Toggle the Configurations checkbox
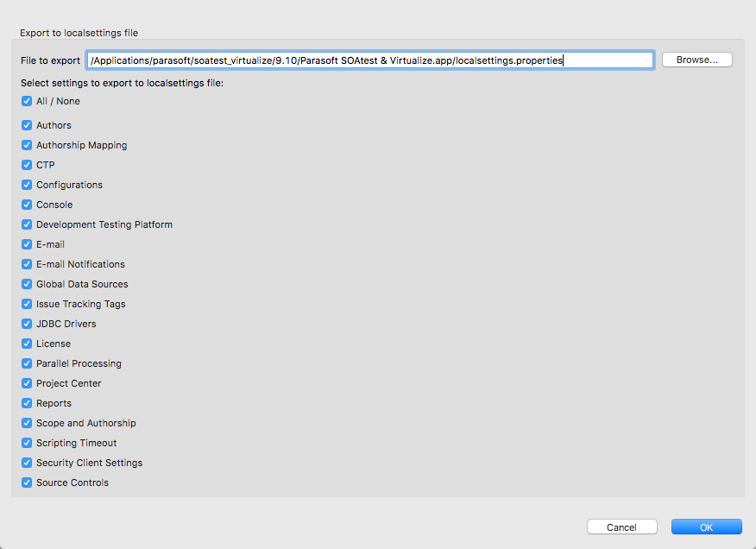Screen dimensions: 756x549 click(27, 185)
